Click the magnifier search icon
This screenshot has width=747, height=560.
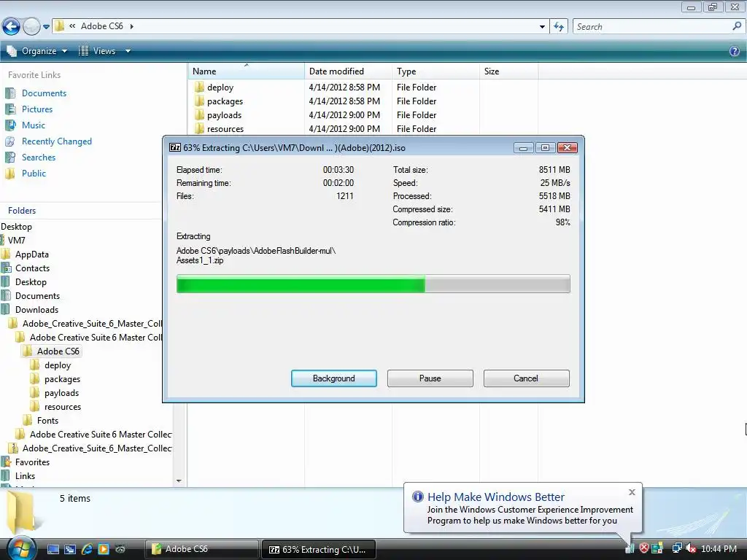737,26
